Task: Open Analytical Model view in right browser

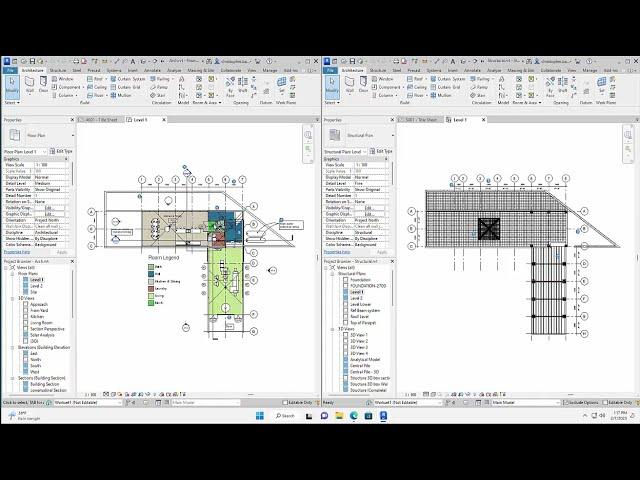Action: tap(365, 360)
